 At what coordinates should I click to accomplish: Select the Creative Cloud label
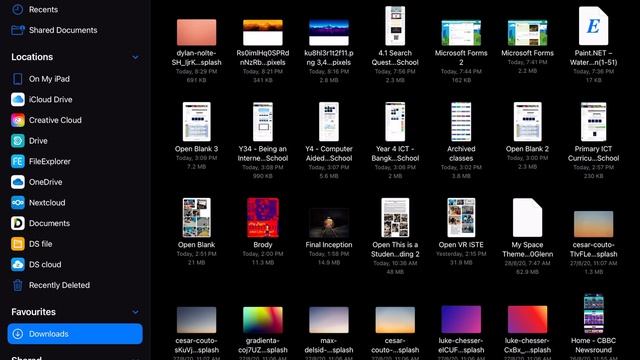tap(55, 120)
